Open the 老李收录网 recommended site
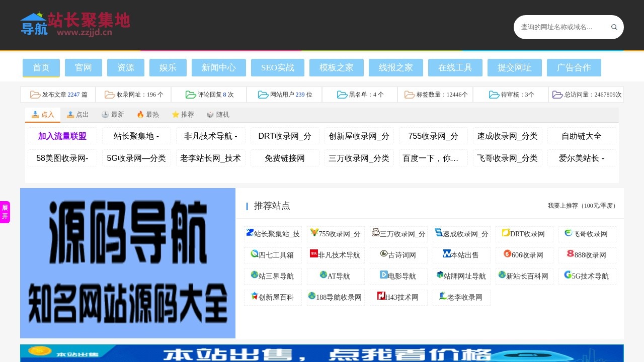 pos(461,297)
